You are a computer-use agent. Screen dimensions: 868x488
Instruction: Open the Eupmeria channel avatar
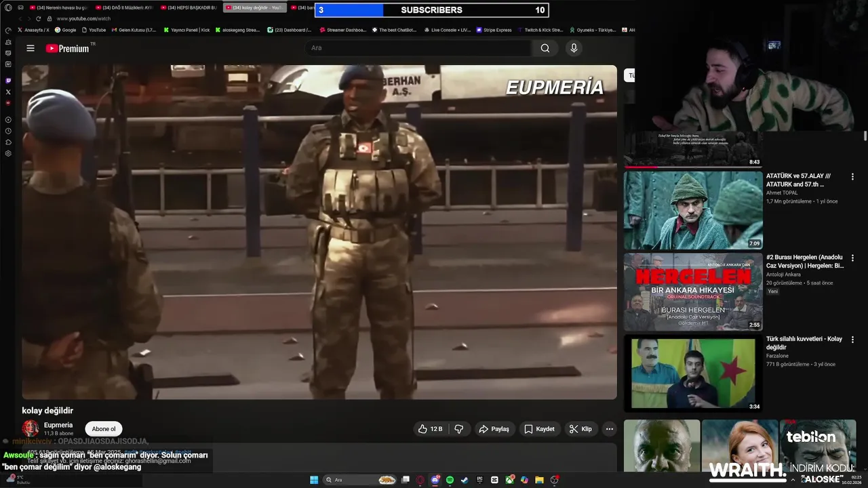31,428
